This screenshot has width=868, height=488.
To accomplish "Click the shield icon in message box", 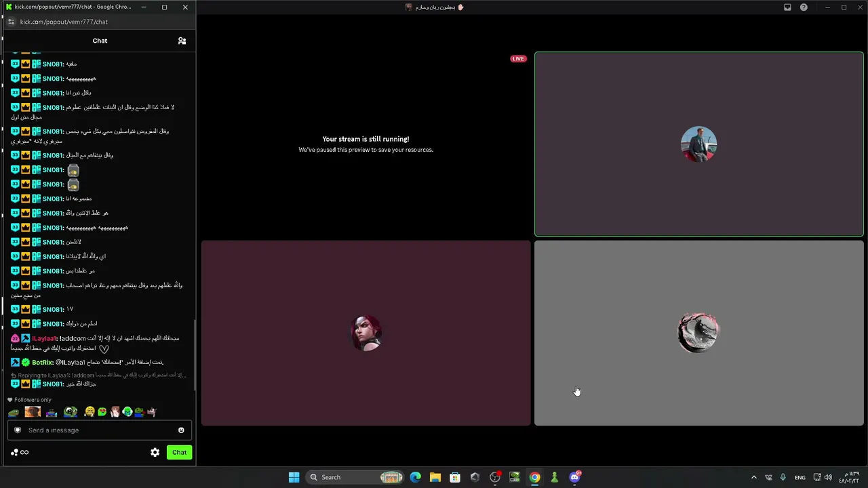I will 18,430.
